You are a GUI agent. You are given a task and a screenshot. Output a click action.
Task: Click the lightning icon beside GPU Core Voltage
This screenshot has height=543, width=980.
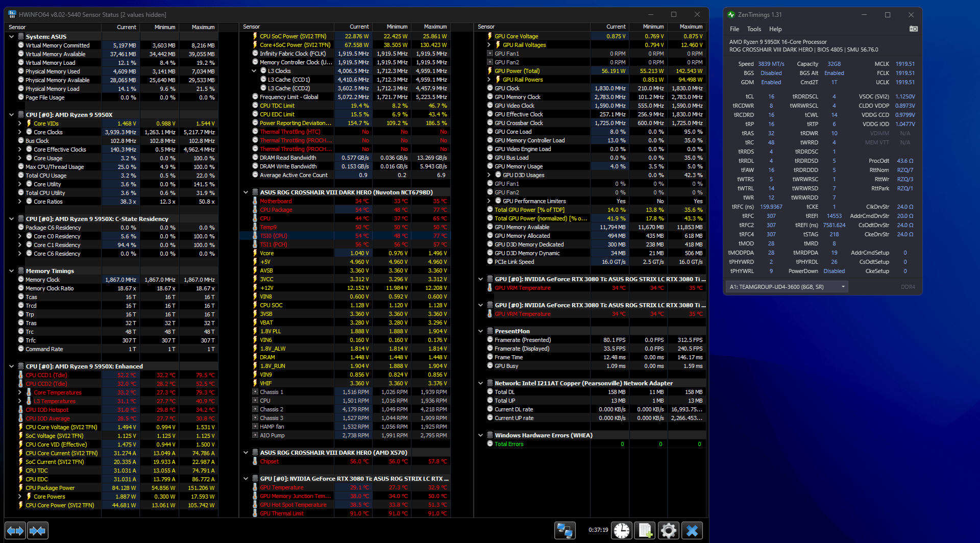pos(490,36)
